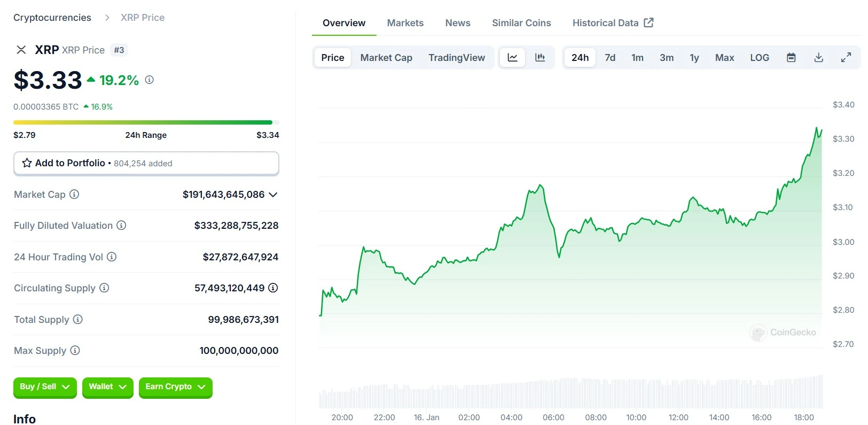Click the volume bars under chart
This screenshot has height=425, width=868.
[570, 393]
